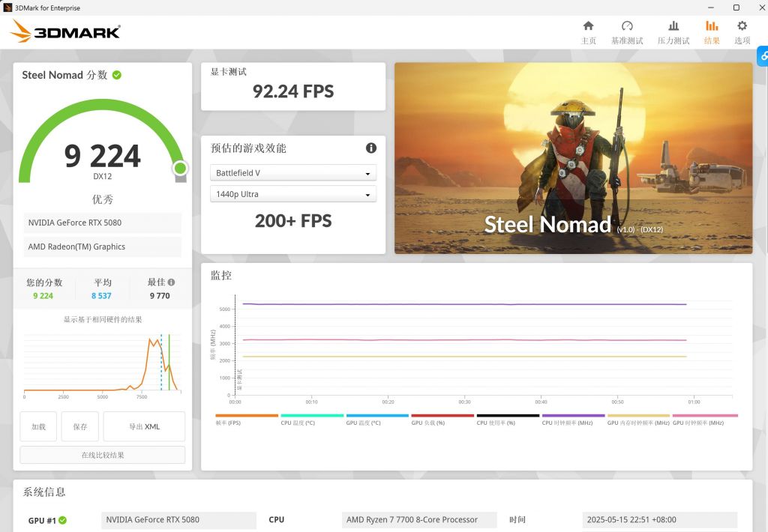This screenshot has width=768, height=532.
Task: Switch to the 结果 results tab
Action: click(712, 32)
